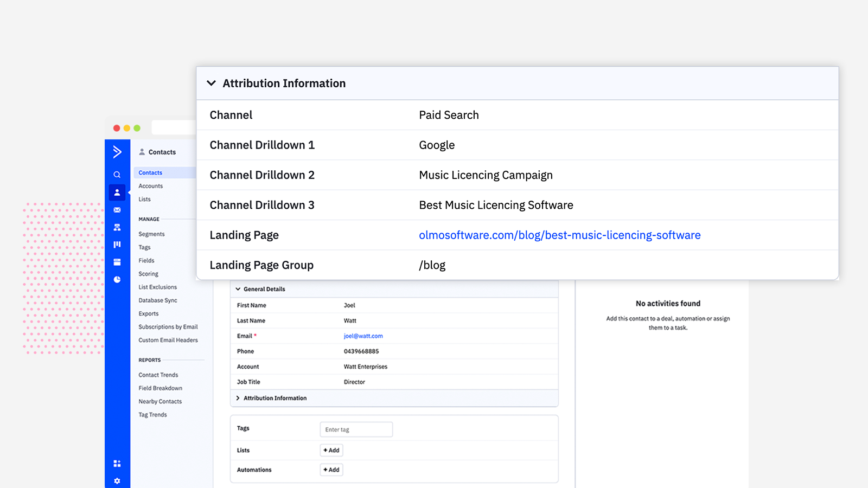Click the Google drilldown value
Image resolution: width=868 pixels, height=488 pixels.
click(437, 145)
